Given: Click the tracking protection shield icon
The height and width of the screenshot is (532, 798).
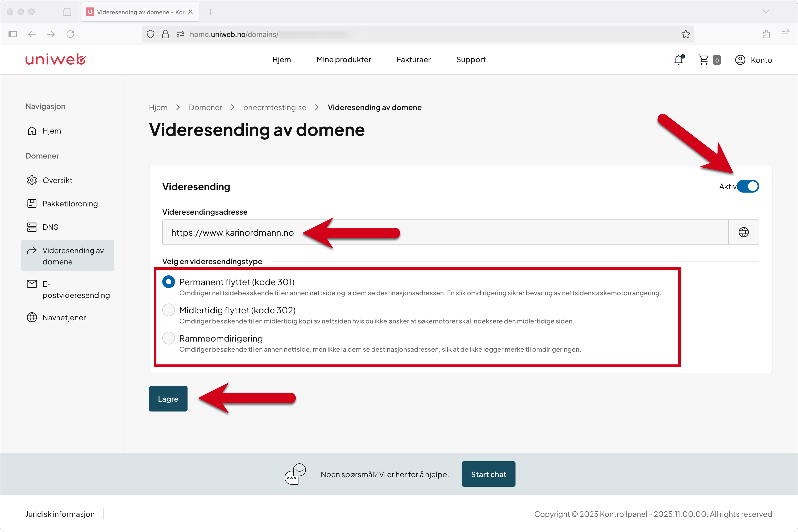Looking at the screenshot, I should pyautogui.click(x=151, y=34).
